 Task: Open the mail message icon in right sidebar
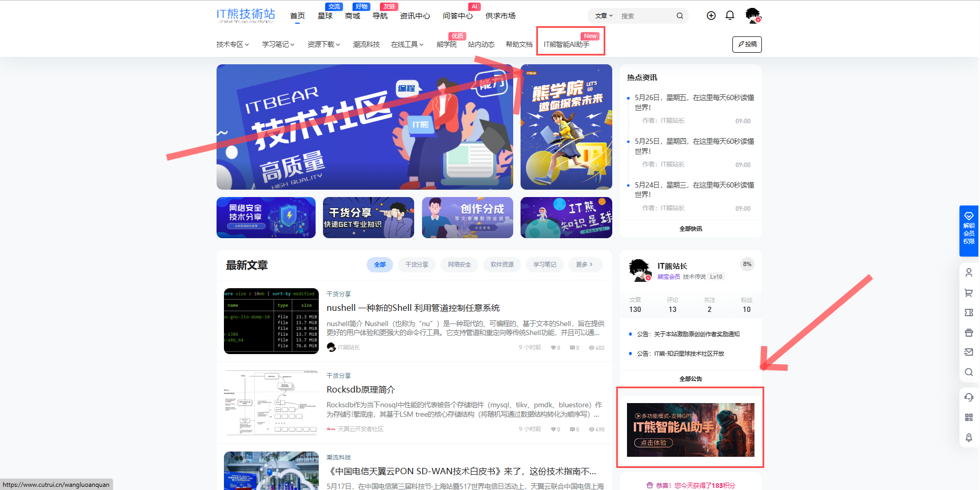click(x=969, y=352)
